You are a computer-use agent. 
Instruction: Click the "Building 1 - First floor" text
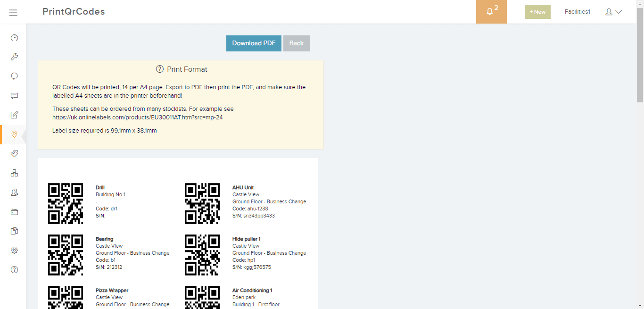click(x=256, y=304)
